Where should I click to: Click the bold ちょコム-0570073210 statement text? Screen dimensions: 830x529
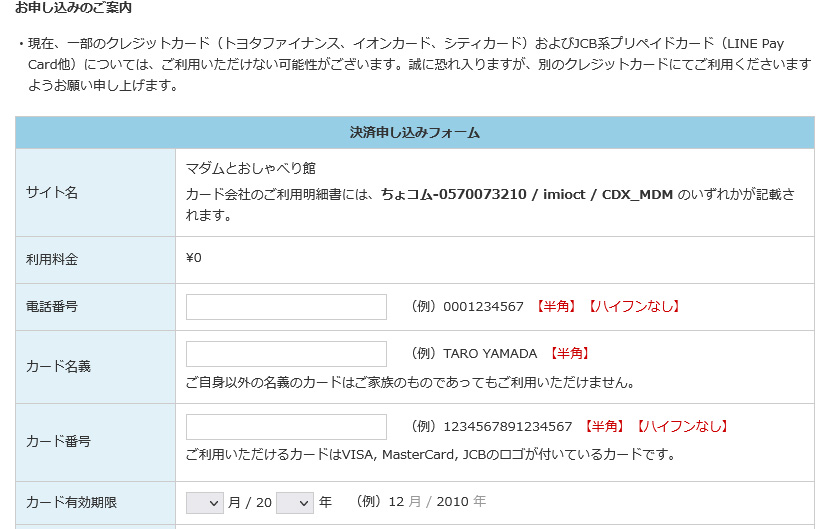pyautogui.click(x=453, y=194)
